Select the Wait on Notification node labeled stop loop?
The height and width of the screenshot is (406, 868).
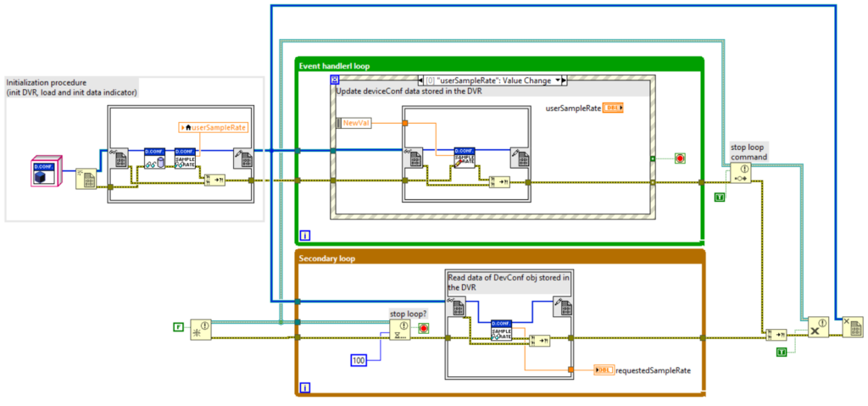[400, 331]
